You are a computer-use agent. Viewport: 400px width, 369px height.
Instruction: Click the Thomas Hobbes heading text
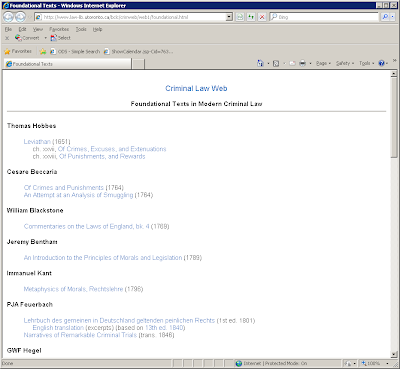point(31,126)
